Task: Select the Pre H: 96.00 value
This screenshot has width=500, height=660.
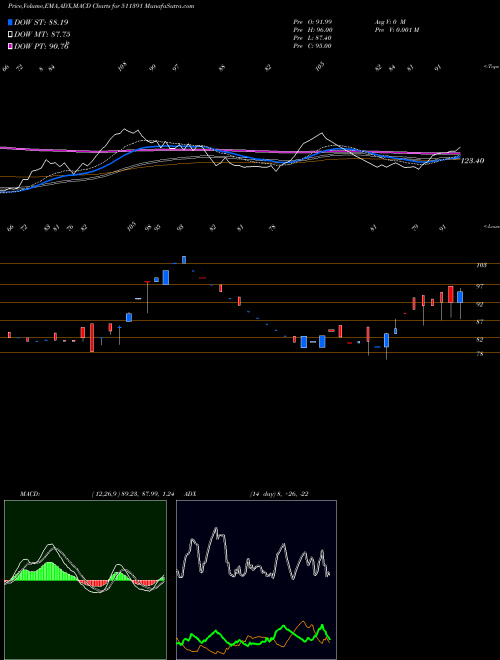Action: point(313,30)
